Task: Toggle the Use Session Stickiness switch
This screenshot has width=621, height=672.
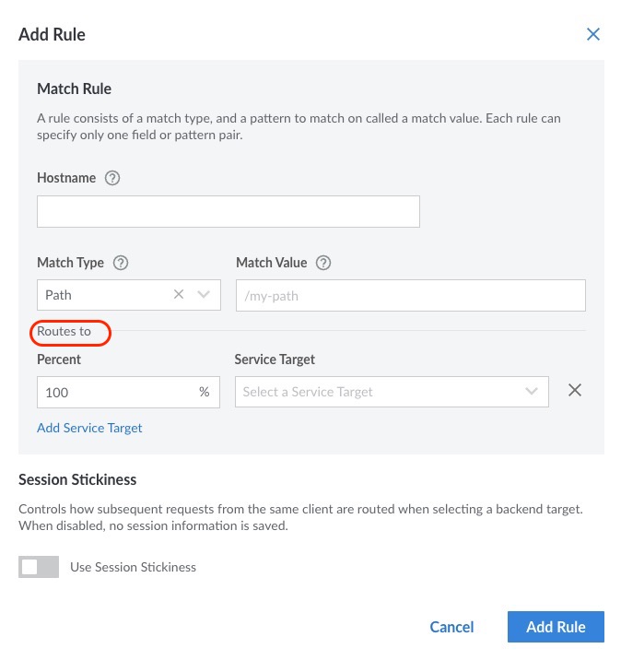Action: coord(39,567)
